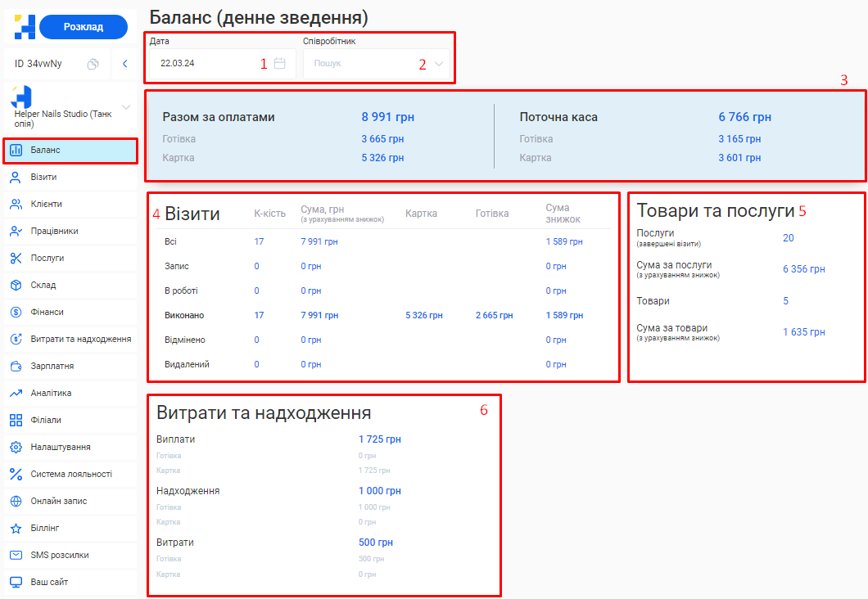This screenshot has height=599, width=868.
Task: Click the Налаштування gear icon
Action: [16, 448]
